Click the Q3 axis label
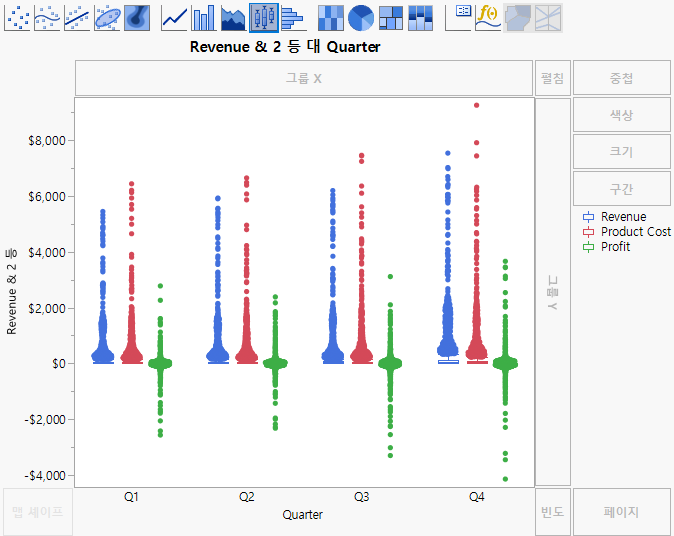This screenshot has height=536, width=674. coord(362,497)
